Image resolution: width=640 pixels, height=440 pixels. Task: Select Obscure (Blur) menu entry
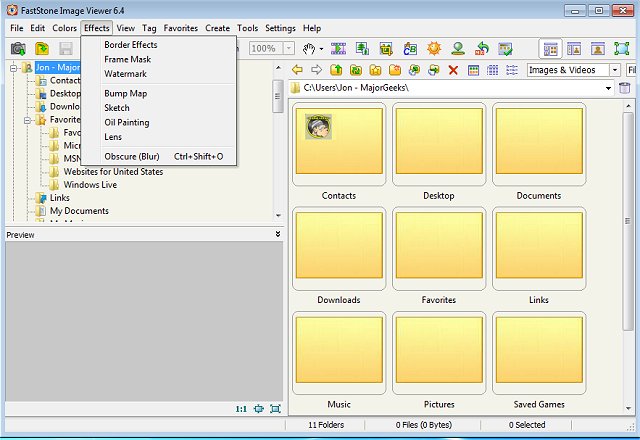(x=132, y=156)
